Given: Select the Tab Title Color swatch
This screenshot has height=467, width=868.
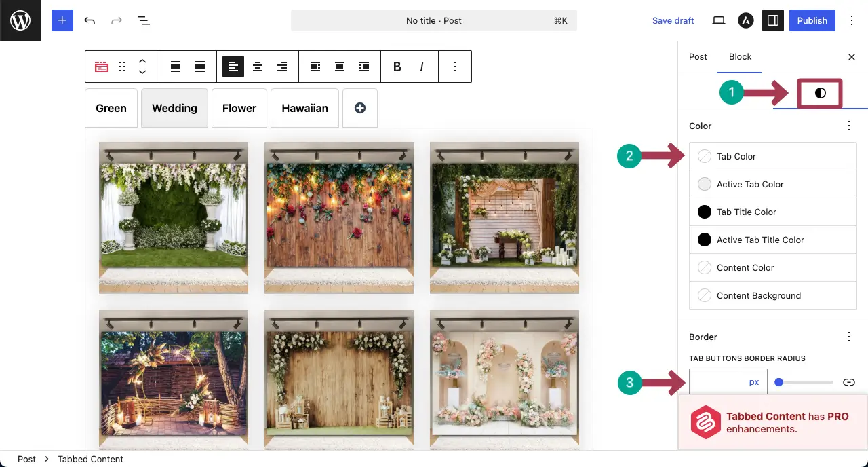Looking at the screenshot, I should 704,212.
